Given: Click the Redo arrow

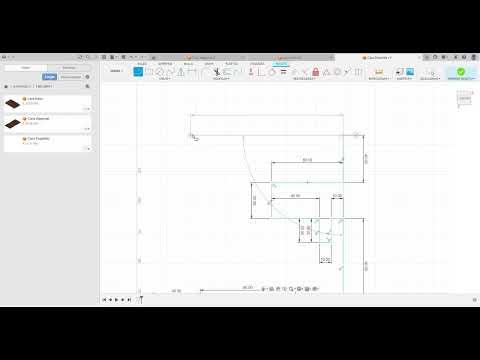Looking at the screenshot, I should coord(142,57).
